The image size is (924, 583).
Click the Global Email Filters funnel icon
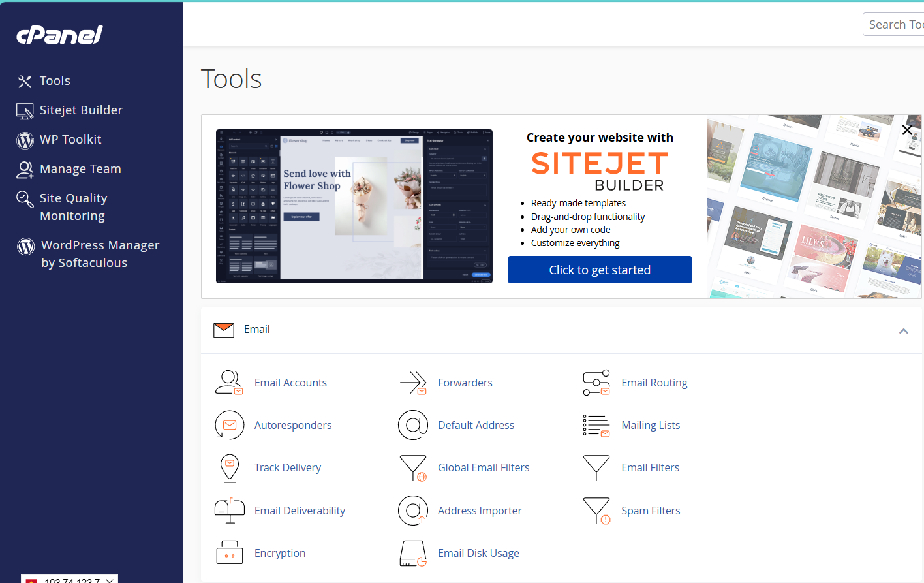tap(413, 468)
